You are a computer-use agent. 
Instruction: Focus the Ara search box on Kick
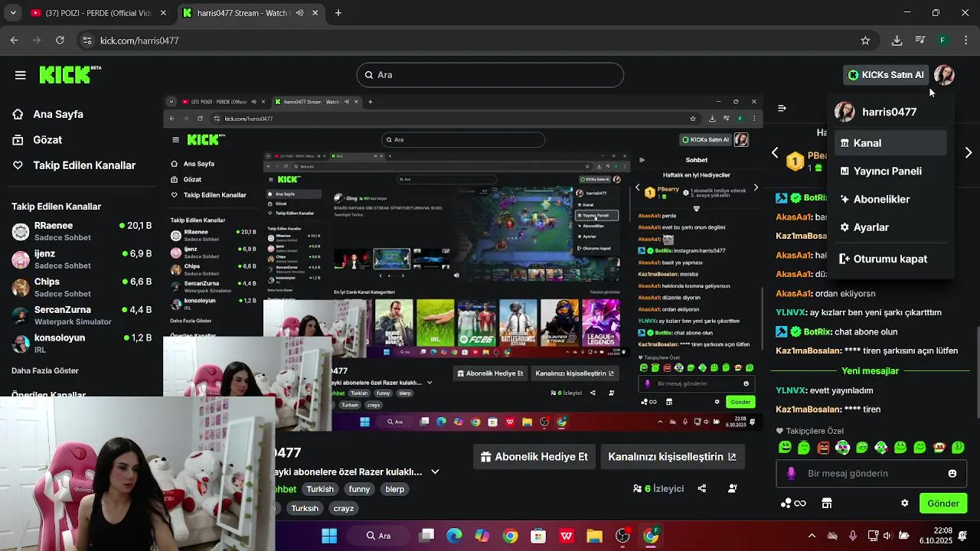(490, 75)
